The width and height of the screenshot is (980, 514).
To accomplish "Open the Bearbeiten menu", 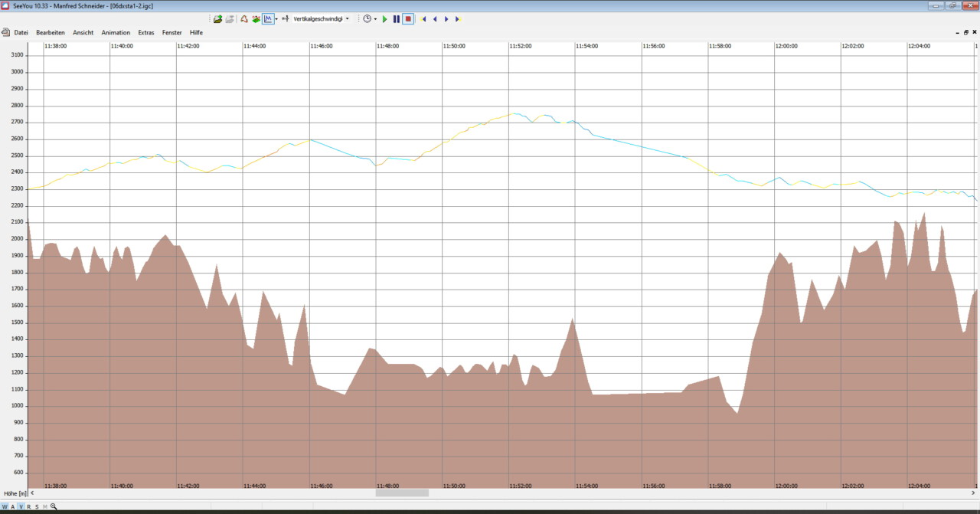I will 51,33.
